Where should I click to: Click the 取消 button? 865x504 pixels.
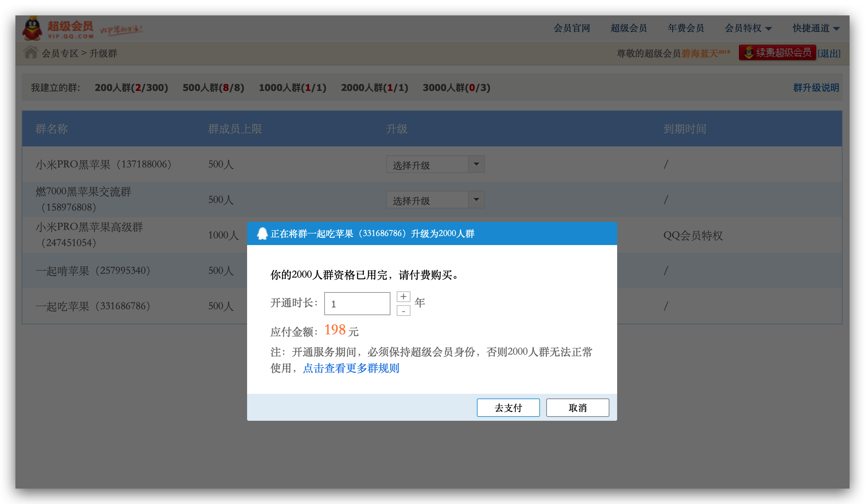(x=577, y=408)
